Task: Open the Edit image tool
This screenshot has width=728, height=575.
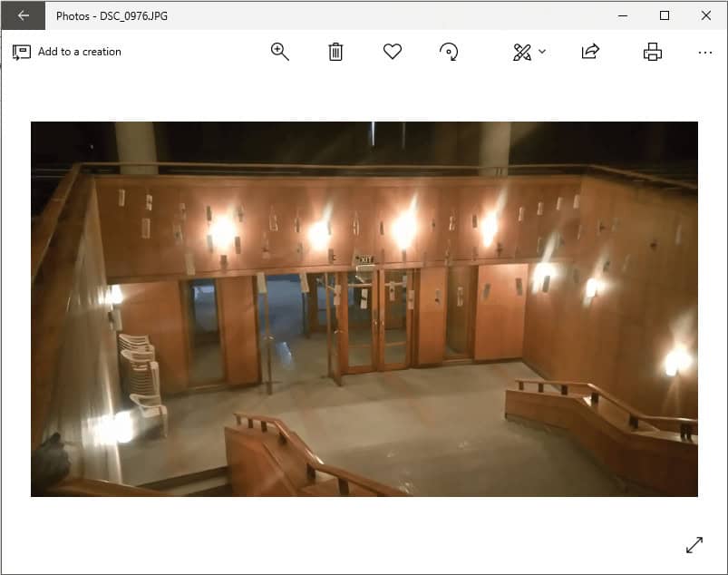Action: [x=521, y=52]
